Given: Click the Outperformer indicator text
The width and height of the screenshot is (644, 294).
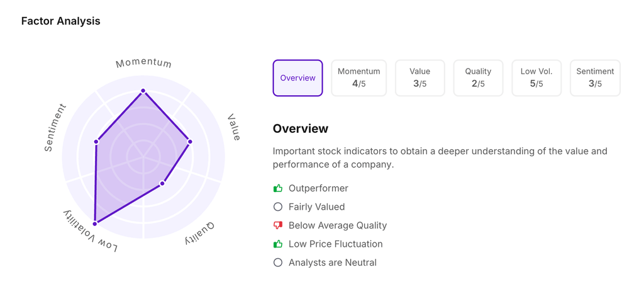Looking at the screenshot, I should pyautogui.click(x=318, y=188).
